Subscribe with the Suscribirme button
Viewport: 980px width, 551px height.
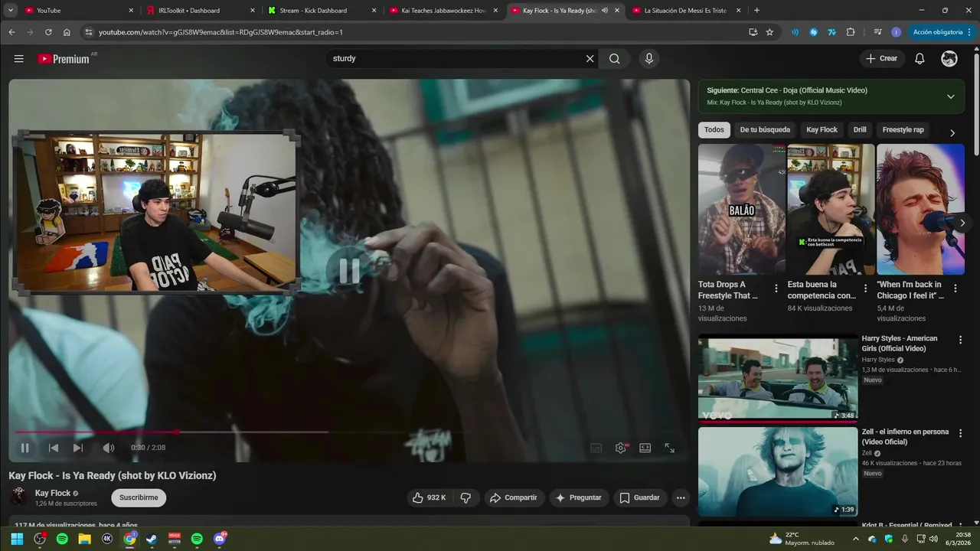coord(139,497)
